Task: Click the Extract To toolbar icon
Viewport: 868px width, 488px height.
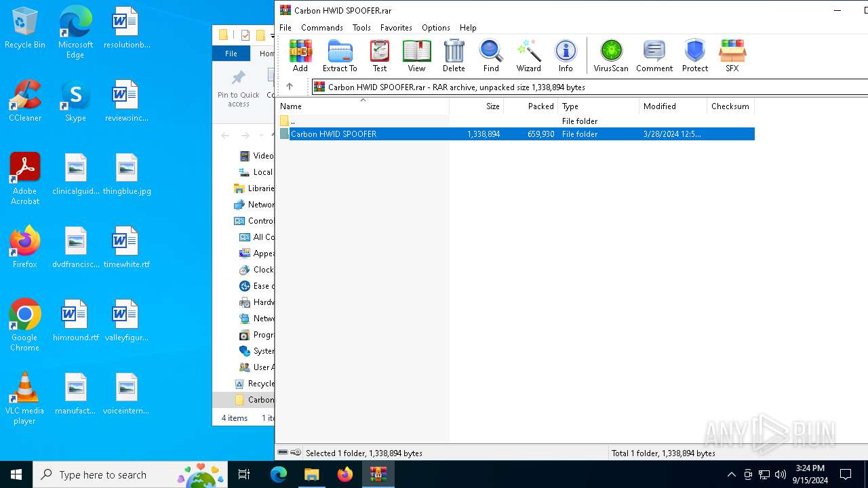Action: (340, 56)
